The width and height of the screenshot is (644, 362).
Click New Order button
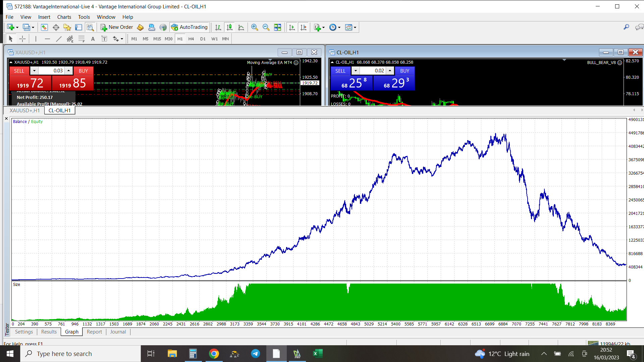pyautogui.click(x=117, y=27)
